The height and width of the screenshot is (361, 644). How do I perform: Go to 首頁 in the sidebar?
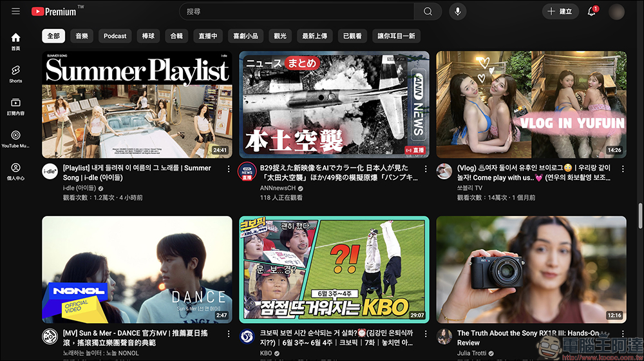pos(15,41)
